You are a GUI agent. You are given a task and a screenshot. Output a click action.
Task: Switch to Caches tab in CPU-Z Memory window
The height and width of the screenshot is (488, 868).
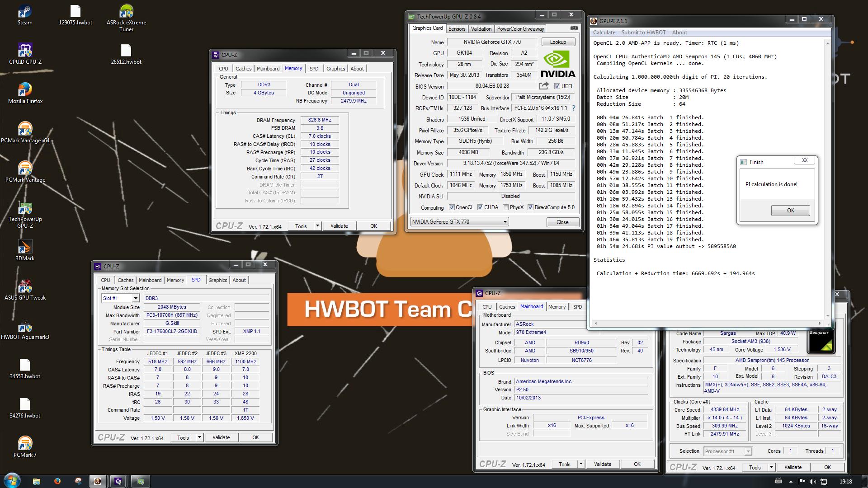[243, 69]
